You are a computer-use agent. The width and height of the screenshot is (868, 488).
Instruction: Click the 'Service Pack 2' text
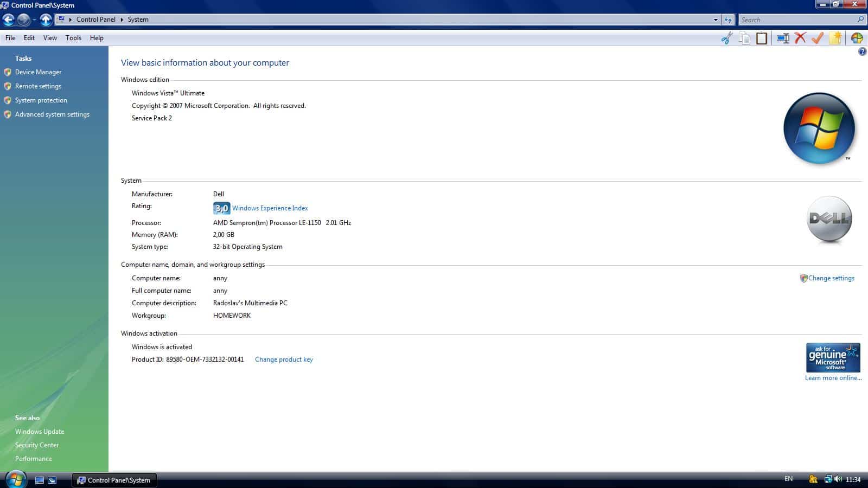click(x=152, y=118)
